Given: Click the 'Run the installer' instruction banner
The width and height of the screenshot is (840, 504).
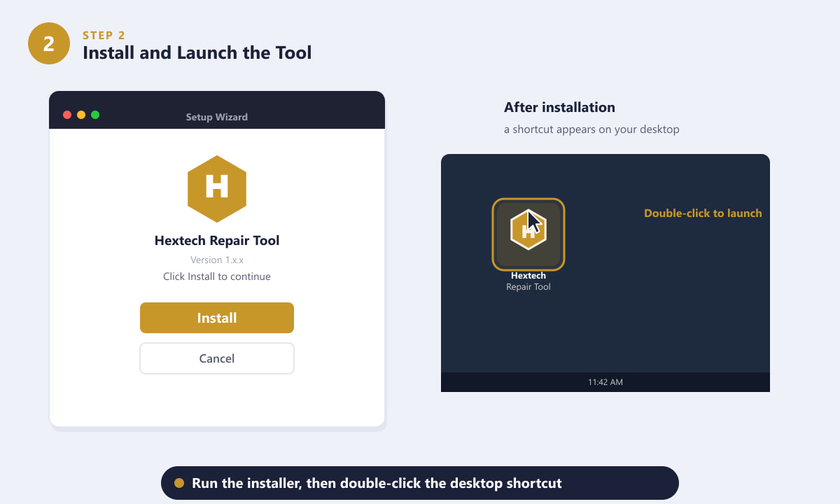Looking at the screenshot, I should click(420, 483).
